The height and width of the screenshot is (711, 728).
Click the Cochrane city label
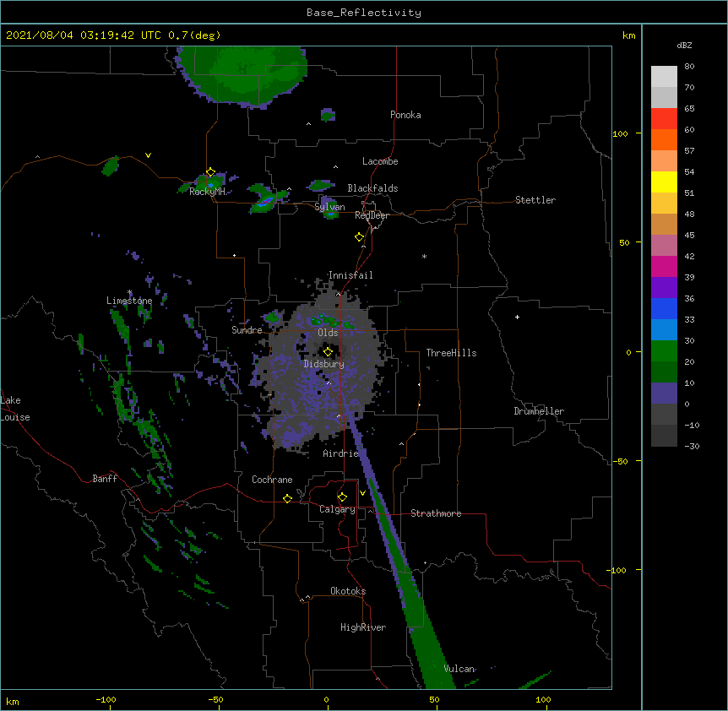click(x=272, y=480)
